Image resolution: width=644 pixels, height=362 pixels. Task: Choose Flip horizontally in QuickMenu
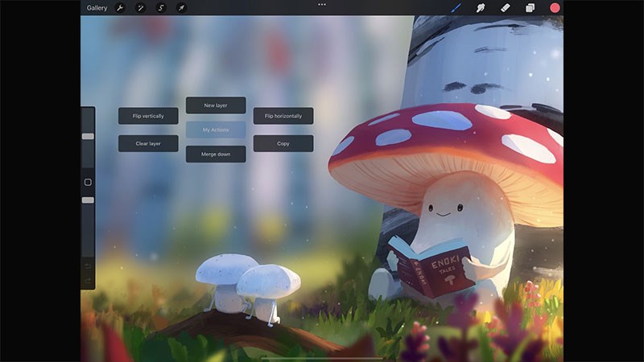coord(283,116)
